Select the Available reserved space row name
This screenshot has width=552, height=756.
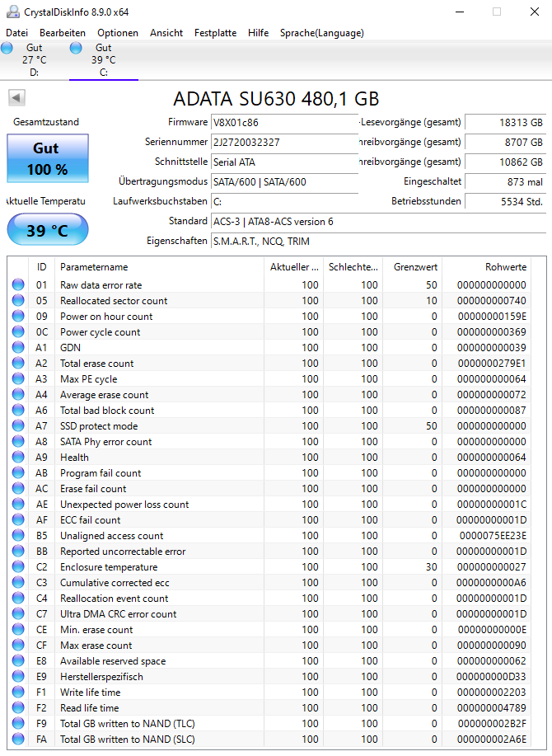tap(113, 661)
